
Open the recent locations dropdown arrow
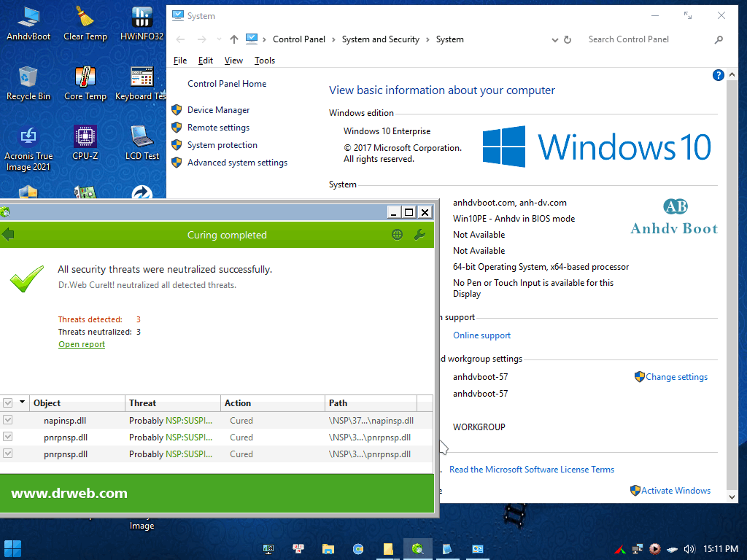pyautogui.click(x=219, y=39)
